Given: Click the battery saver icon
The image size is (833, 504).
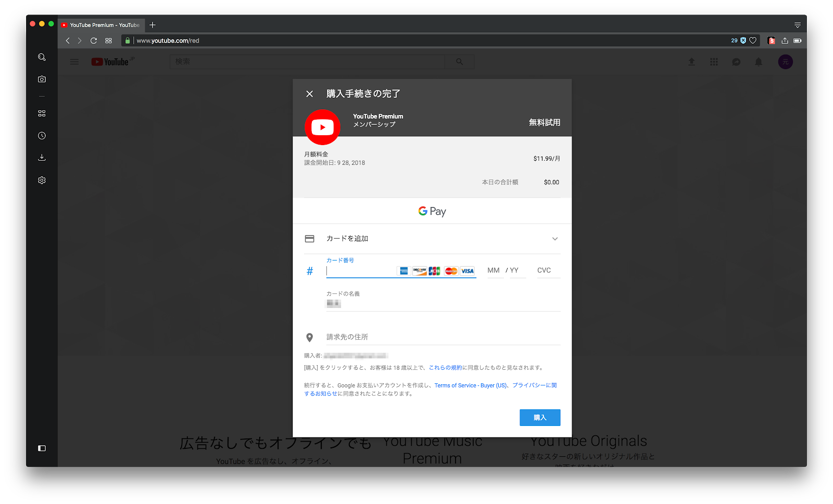Looking at the screenshot, I should (797, 41).
